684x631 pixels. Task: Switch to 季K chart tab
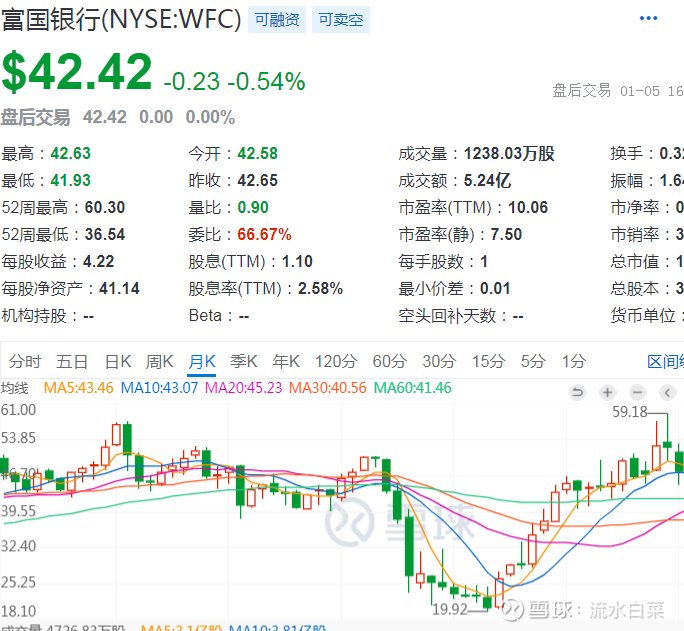pyautogui.click(x=244, y=362)
